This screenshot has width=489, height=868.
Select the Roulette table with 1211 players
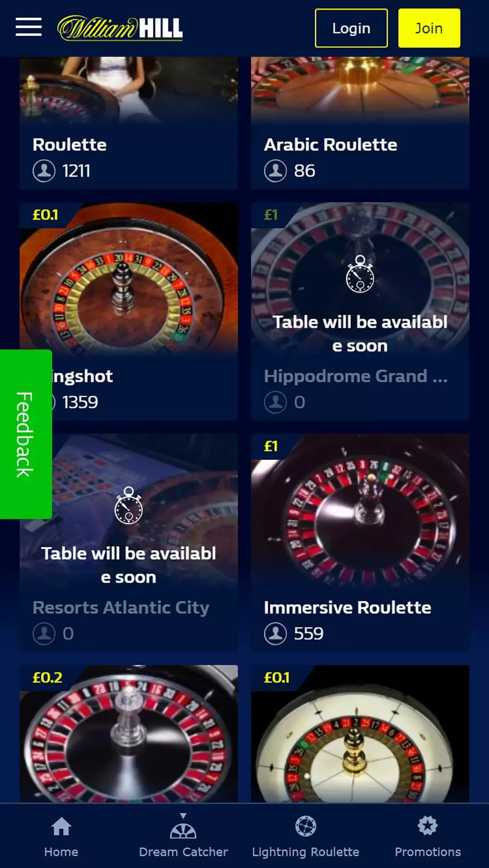128,123
